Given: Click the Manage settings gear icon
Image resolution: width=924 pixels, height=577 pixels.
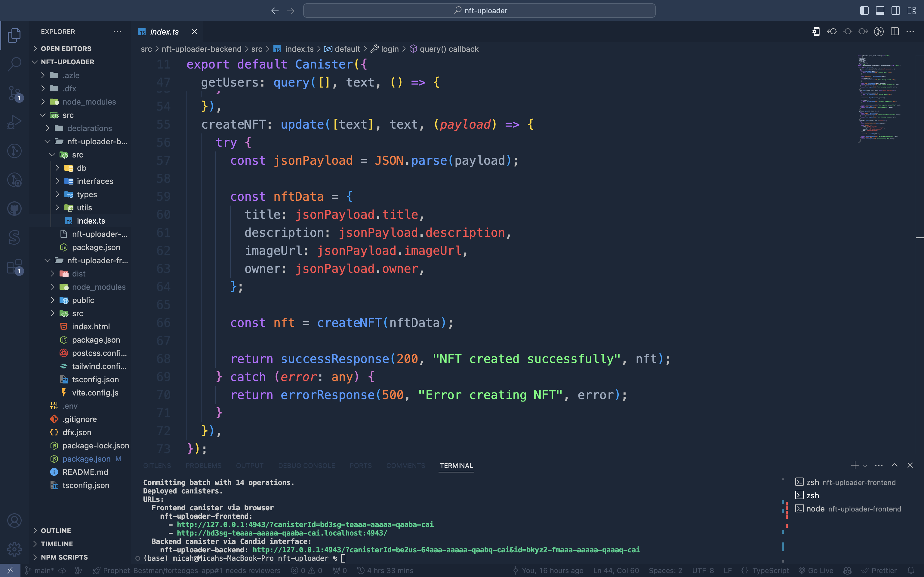Looking at the screenshot, I should click(14, 549).
